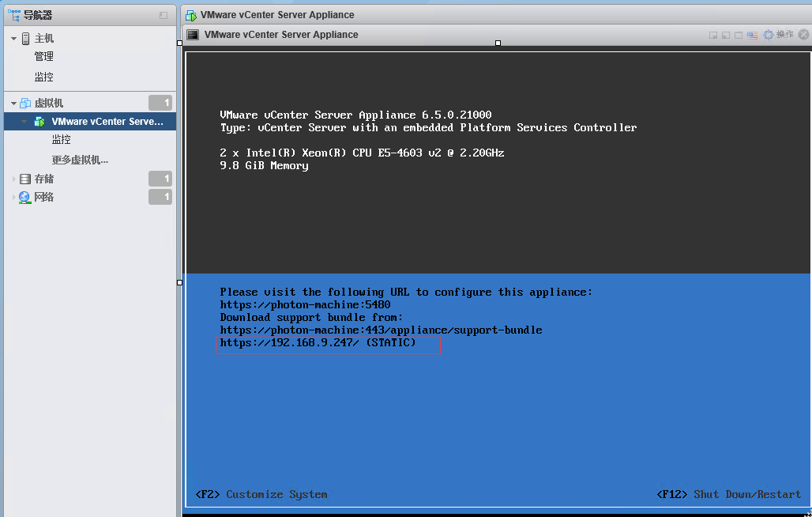Expand the 网络 tree node
This screenshot has height=517, width=812.
pos(14,198)
